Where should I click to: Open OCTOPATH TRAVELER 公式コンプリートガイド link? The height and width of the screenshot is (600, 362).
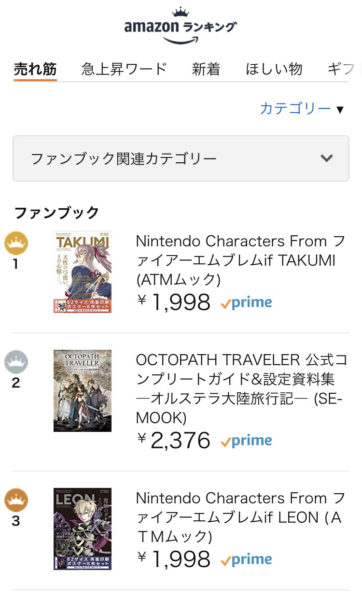coord(241,389)
